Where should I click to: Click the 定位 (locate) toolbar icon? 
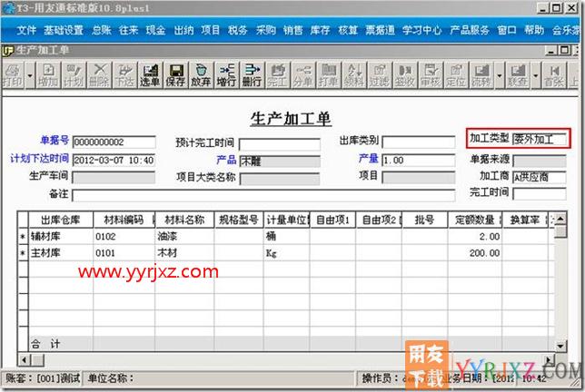[x=455, y=75]
